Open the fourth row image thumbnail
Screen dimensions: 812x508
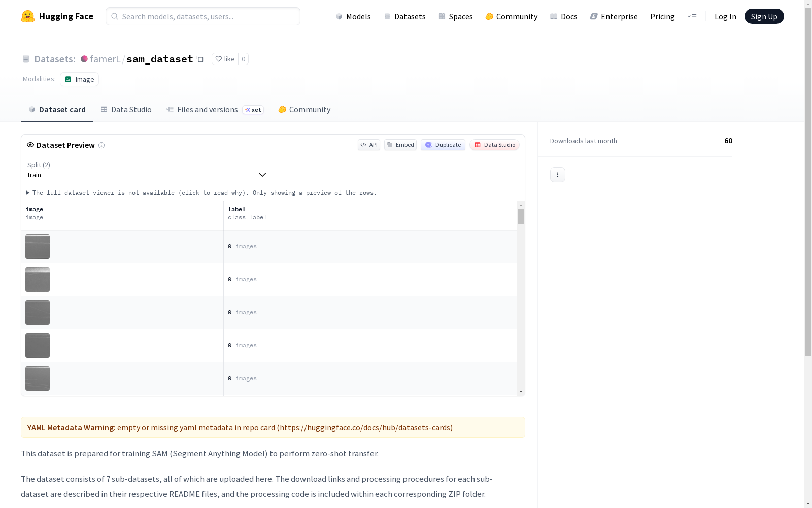[38, 345]
